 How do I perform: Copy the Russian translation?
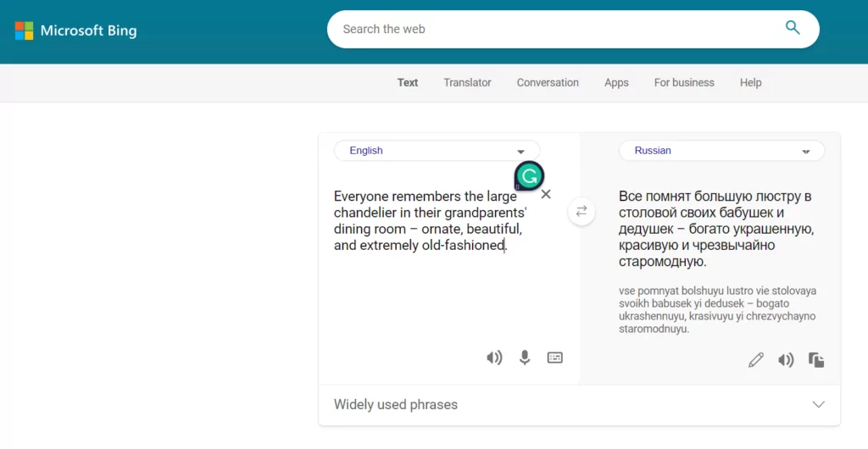coord(816,360)
